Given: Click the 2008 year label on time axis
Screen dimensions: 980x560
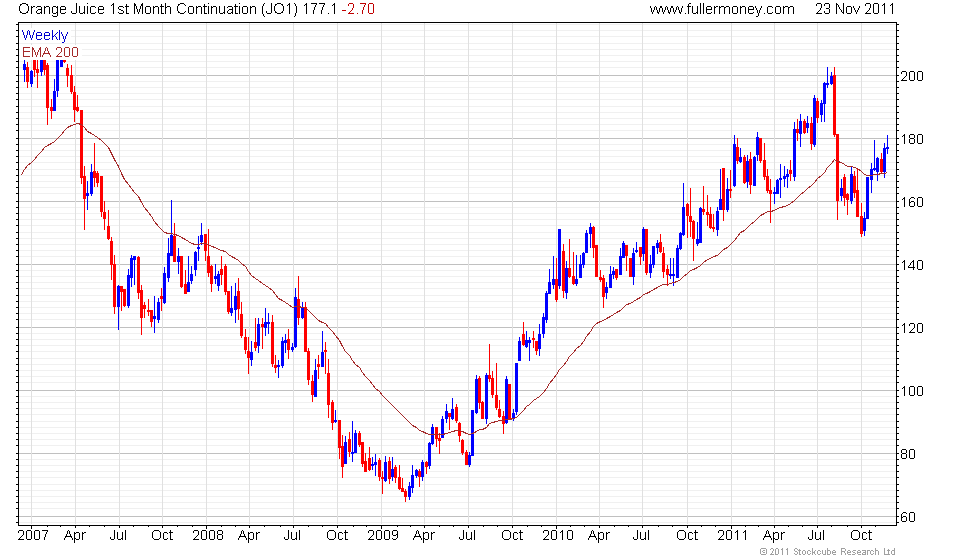Looking at the screenshot, I should click(208, 536).
